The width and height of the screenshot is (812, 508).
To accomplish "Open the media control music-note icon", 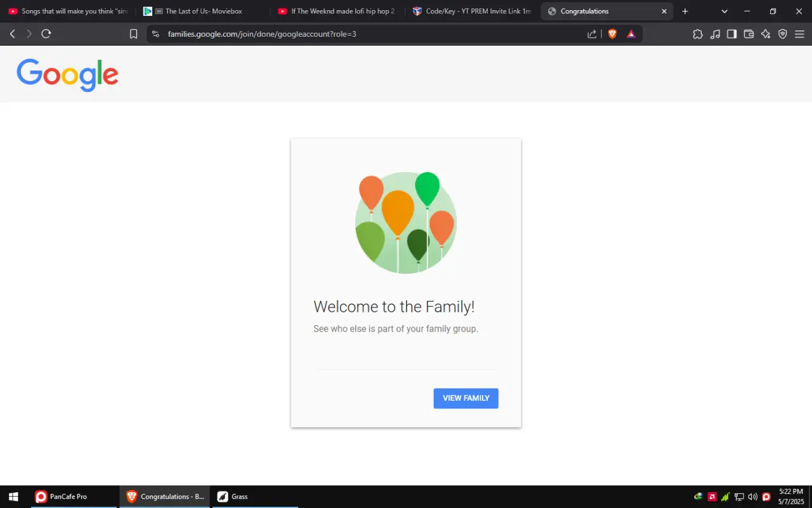I will 715,34.
